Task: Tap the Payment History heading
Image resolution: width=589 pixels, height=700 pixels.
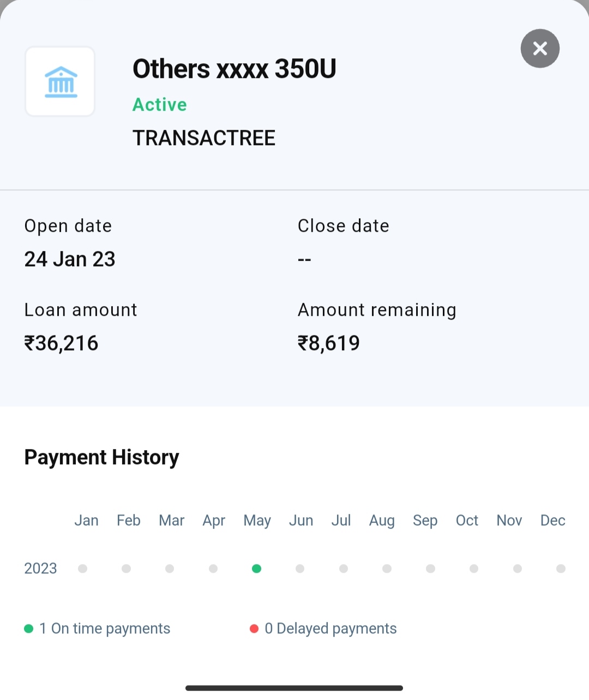Action: pos(101,457)
